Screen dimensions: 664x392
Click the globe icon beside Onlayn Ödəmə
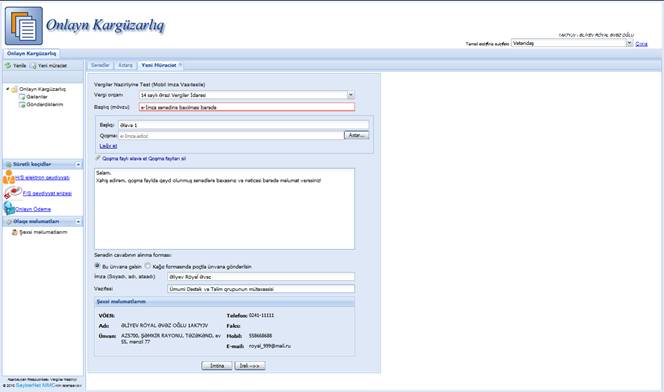coord(9,208)
